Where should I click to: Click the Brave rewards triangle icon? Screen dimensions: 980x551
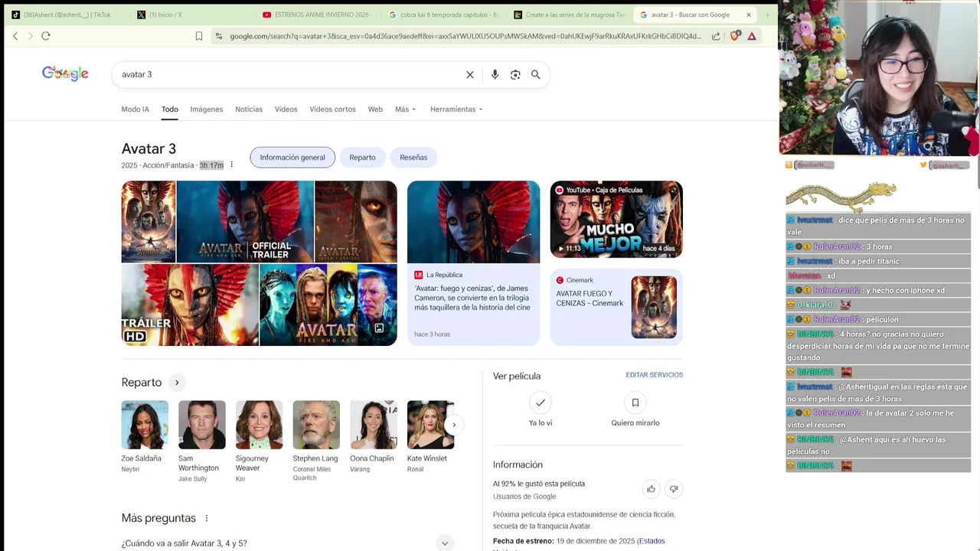(752, 36)
